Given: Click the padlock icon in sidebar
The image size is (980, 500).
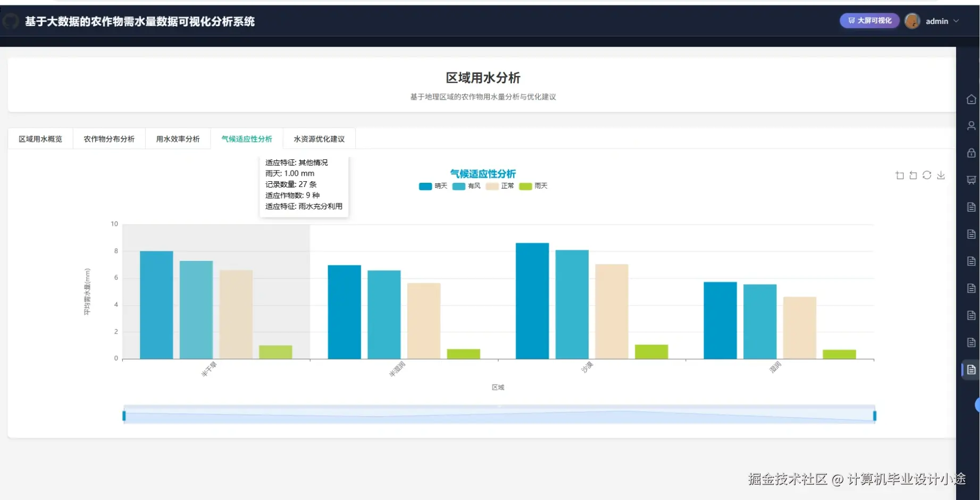Looking at the screenshot, I should tap(971, 153).
